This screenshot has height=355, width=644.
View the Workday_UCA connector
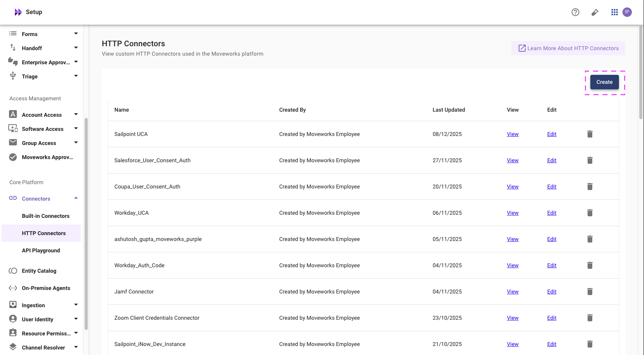513,213
